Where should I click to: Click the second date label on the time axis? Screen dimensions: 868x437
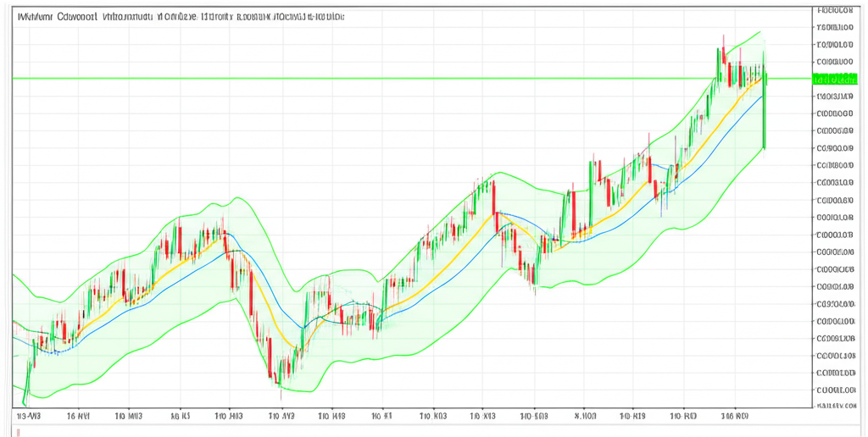click(79, 416)
